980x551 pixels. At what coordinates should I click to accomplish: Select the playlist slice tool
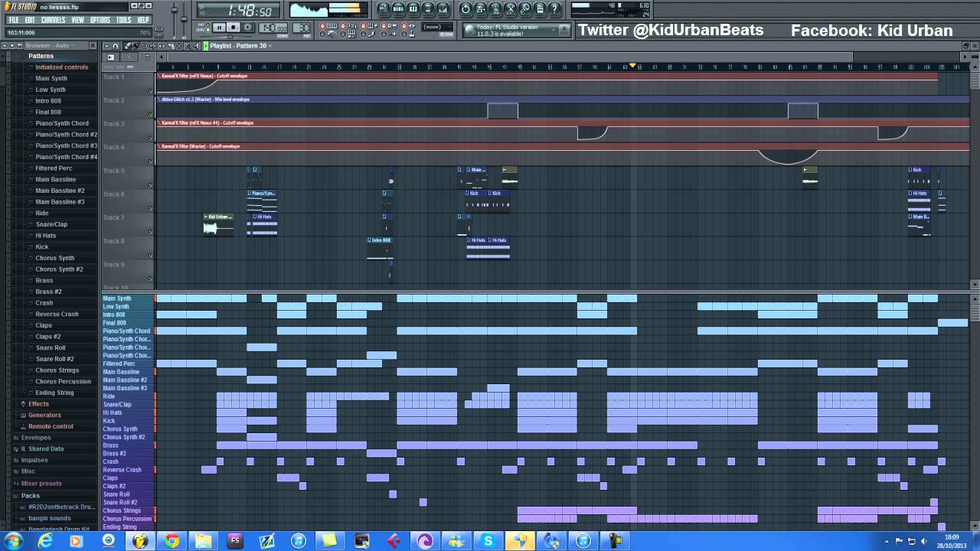[171, 46]
